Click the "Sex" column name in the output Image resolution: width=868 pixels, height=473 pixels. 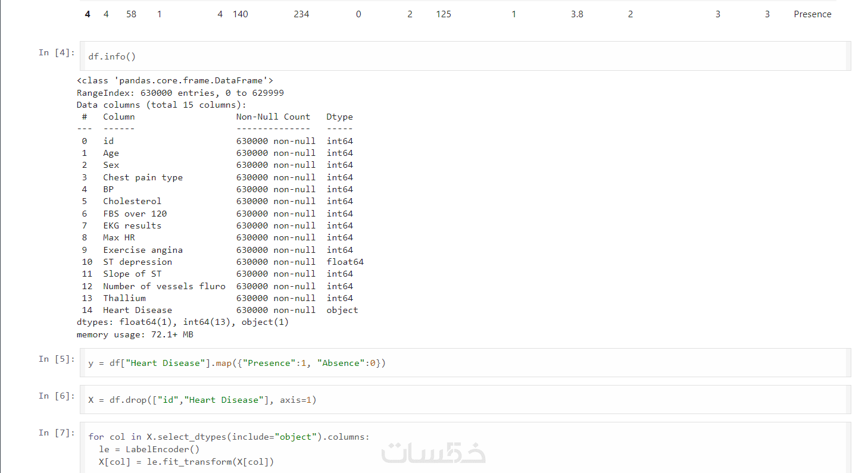click(x=111, y=165)
